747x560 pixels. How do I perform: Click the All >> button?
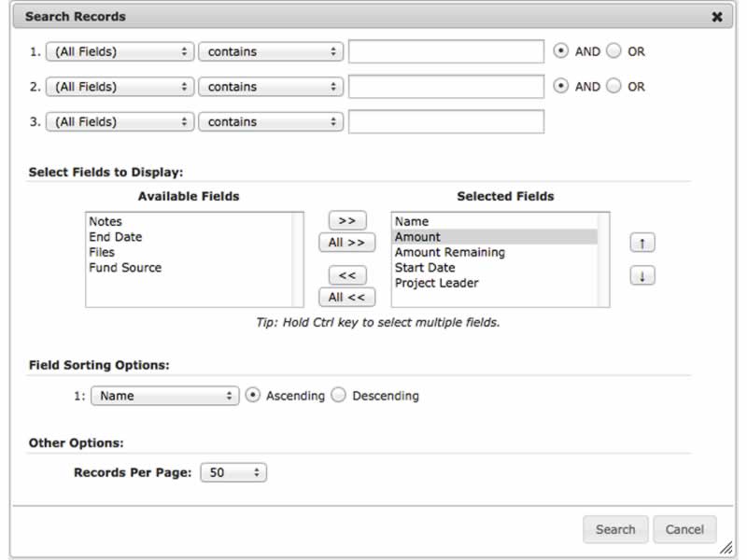pos(346,243)
